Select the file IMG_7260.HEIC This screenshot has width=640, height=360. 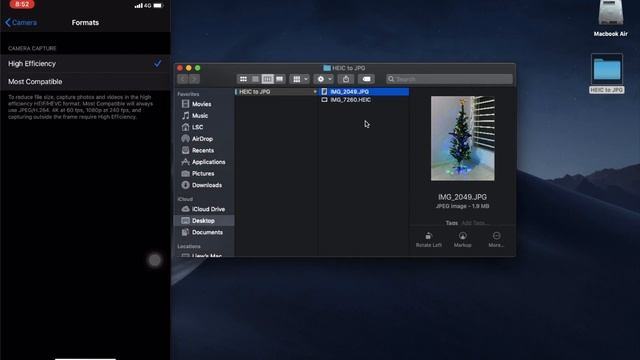click(x=364, y=100)
